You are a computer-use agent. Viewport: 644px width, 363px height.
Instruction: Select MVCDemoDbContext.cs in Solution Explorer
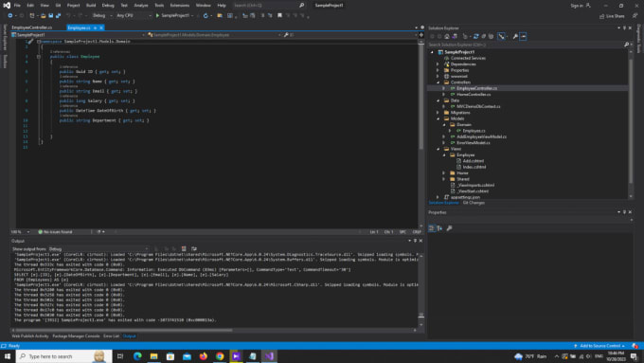[478, 106]
